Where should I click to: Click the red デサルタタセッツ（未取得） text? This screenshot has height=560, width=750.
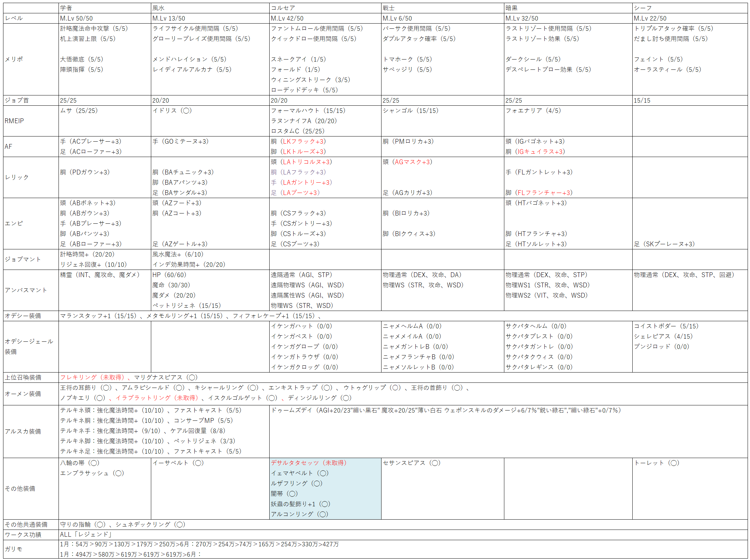309,463
